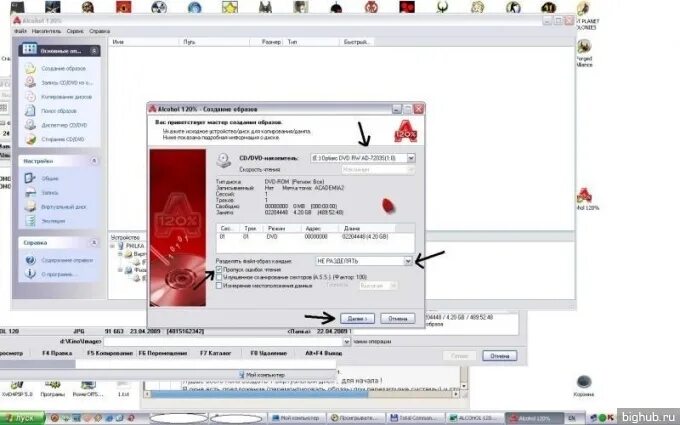Click F5 Копирование in Total Commander bar
This screenshot has width=680, height=425.
[110, 353]
